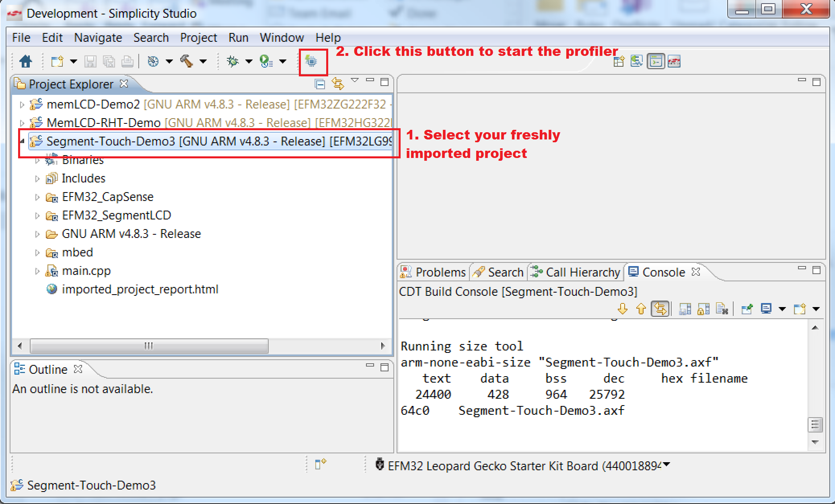Click the Next Error down arrow
The image size is (835, 504).
[622, 309]
